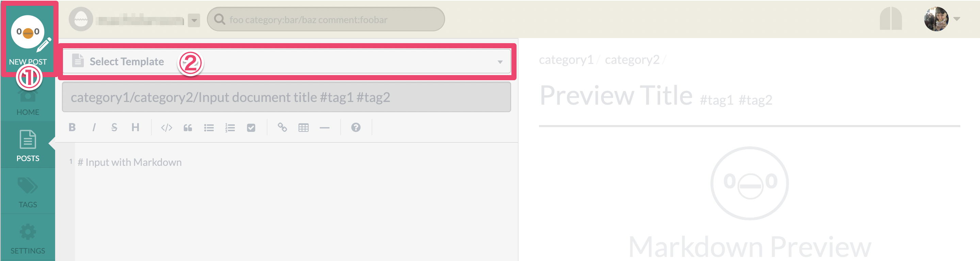Insert a heading with H icon
Viewport: 980px width, 261px height.
135,127
